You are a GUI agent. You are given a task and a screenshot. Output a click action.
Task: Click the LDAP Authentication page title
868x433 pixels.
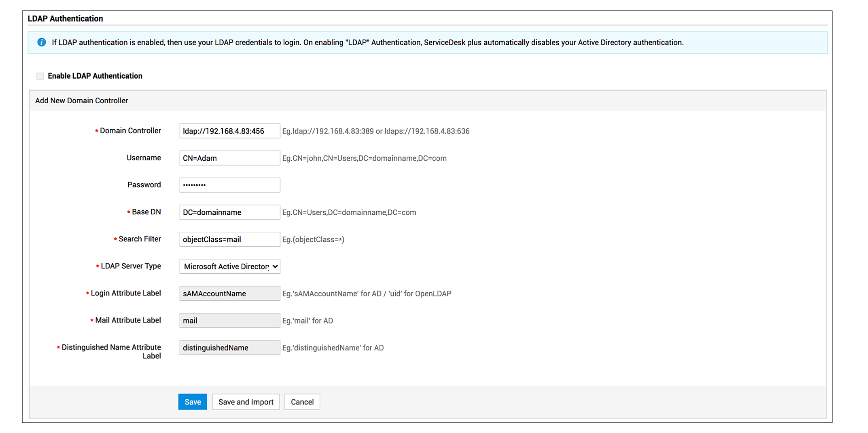tap(65, 19)
